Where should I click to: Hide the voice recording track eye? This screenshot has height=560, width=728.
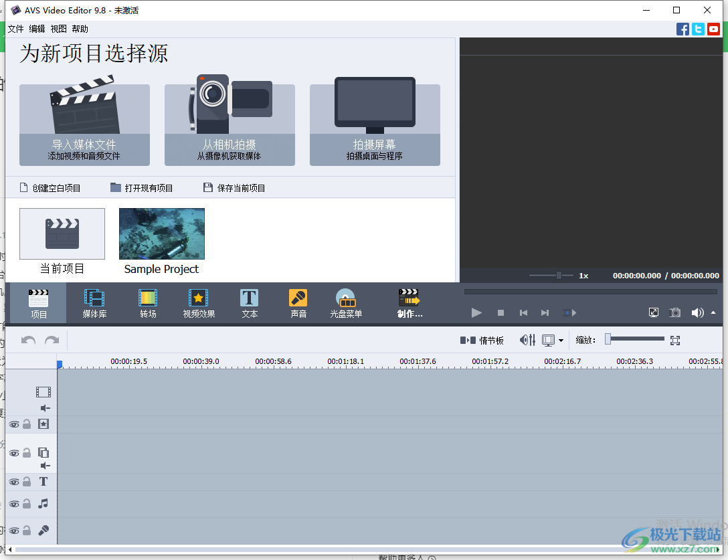pos(15,531)
